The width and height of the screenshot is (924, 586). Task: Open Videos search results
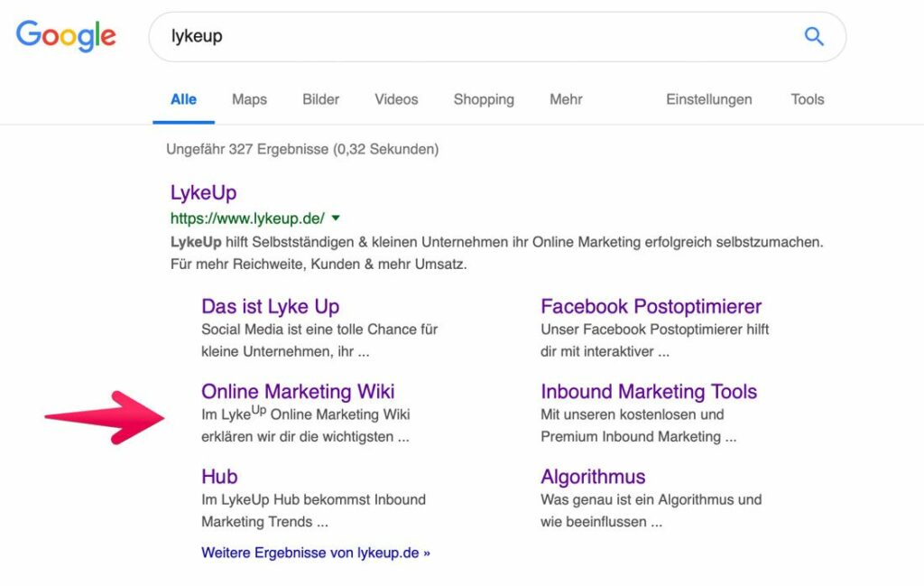395,99
